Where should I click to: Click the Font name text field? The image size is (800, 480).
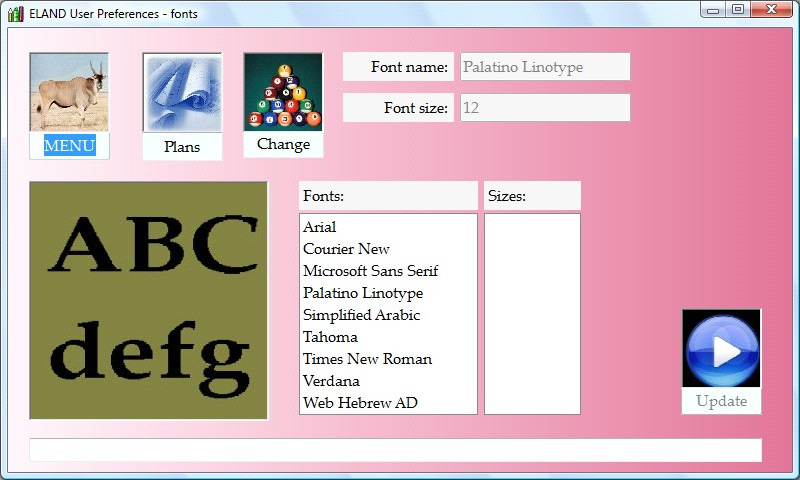point(545,67)
